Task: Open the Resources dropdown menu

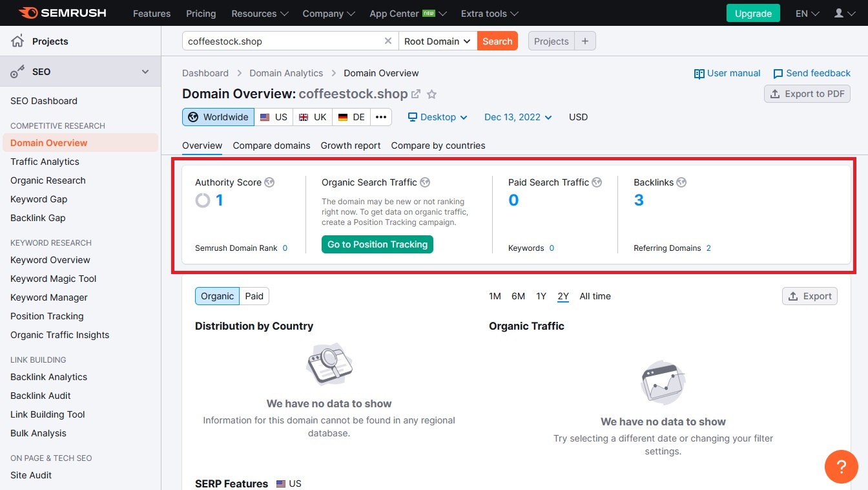Action: [260, 14]
